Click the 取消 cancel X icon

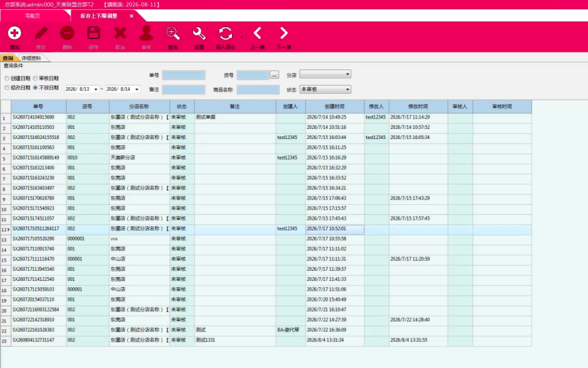tap(120, 33)
